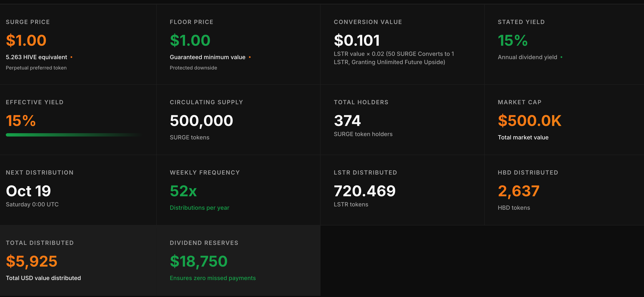Select the Circulating Supply 500,000 card

(202, 121)
